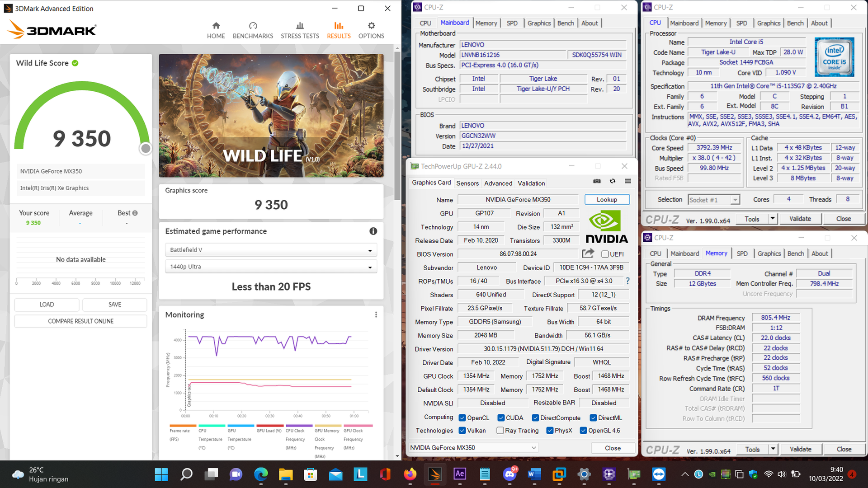868x488 pixels.
Task: Open the Monitoring three-dot menu
Action: point(376,314)
